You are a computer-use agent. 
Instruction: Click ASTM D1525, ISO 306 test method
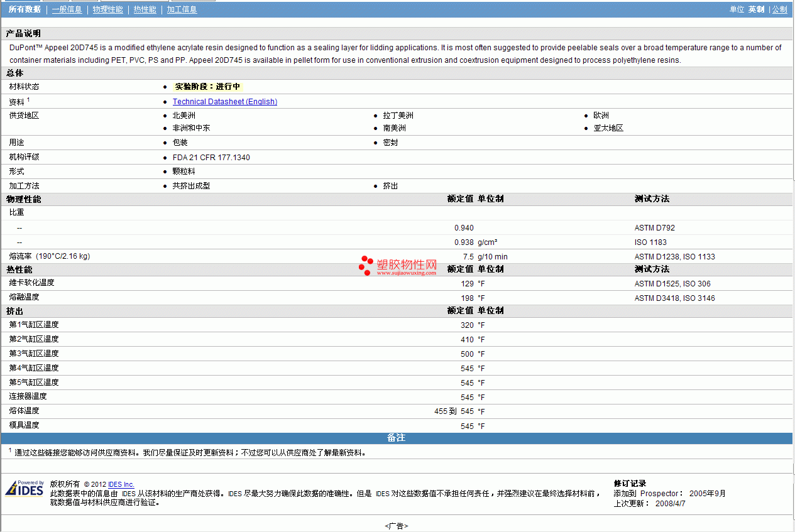pos(672,284)
